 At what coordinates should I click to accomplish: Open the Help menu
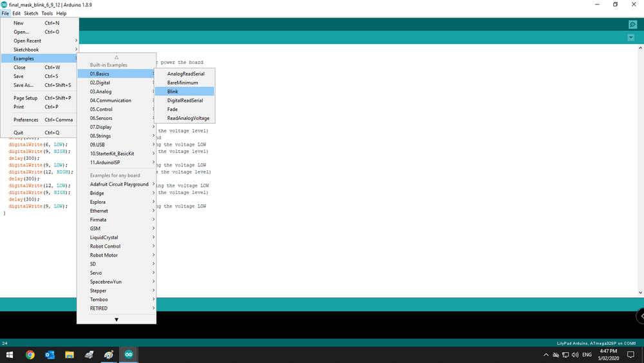(61, 13)
